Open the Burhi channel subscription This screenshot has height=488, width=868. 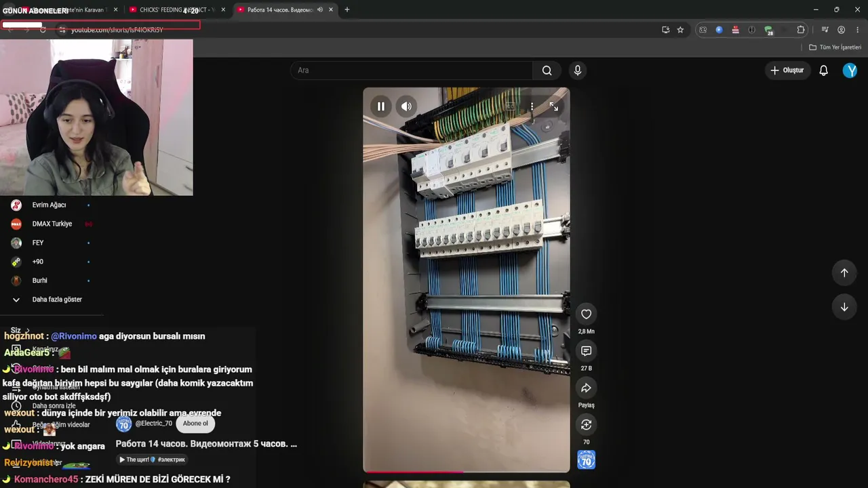tap(39, 281)
